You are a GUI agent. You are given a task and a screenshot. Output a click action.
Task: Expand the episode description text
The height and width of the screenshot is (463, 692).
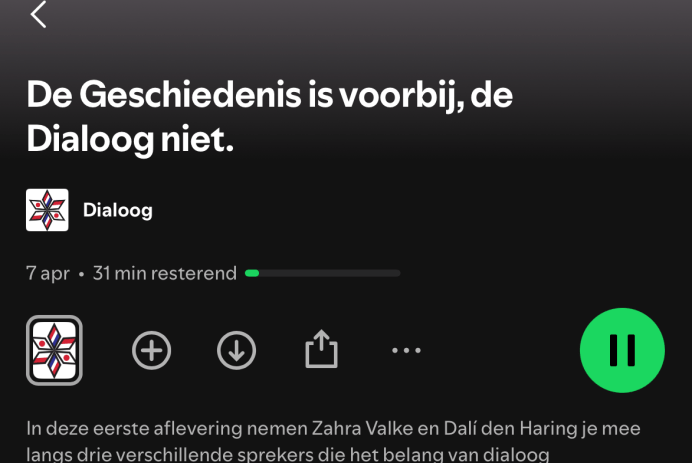click(333, 441)
